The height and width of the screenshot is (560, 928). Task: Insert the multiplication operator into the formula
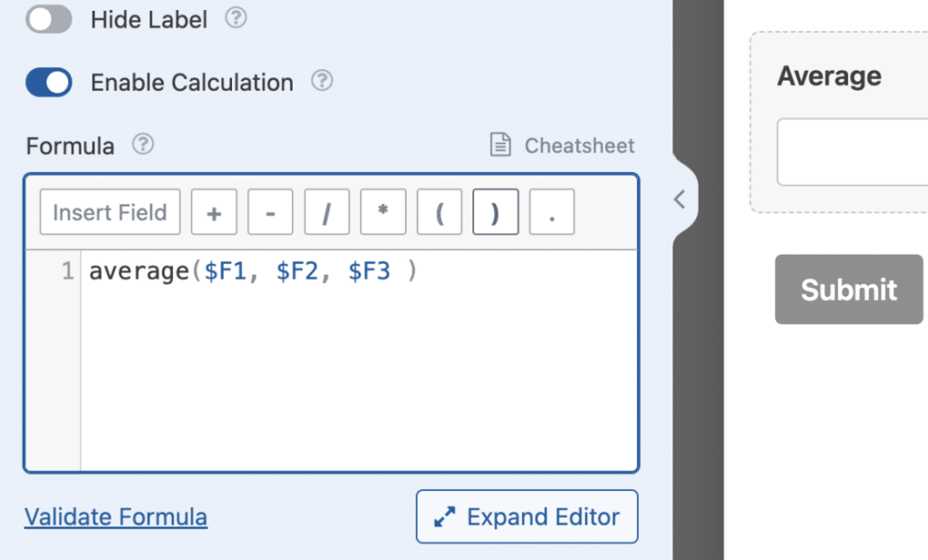382,212
